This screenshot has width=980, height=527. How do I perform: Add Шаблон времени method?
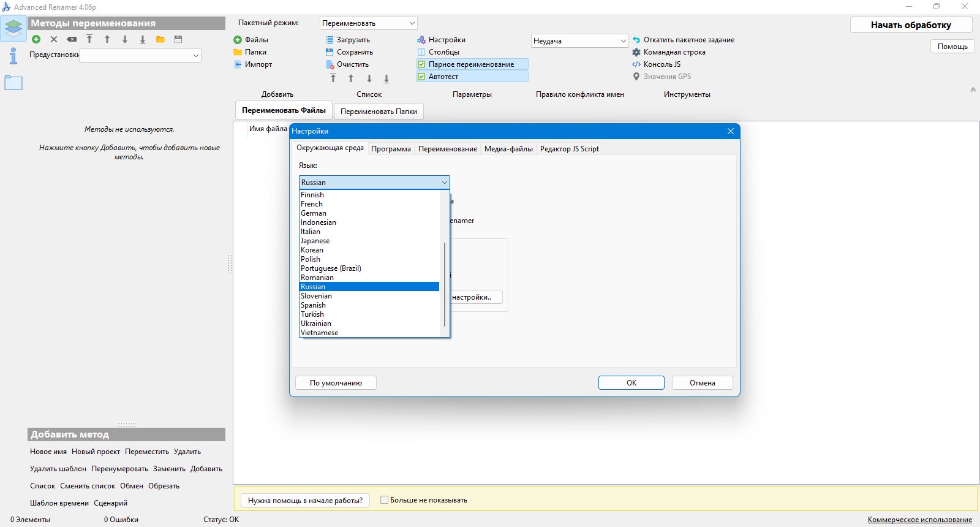[59, 503]
